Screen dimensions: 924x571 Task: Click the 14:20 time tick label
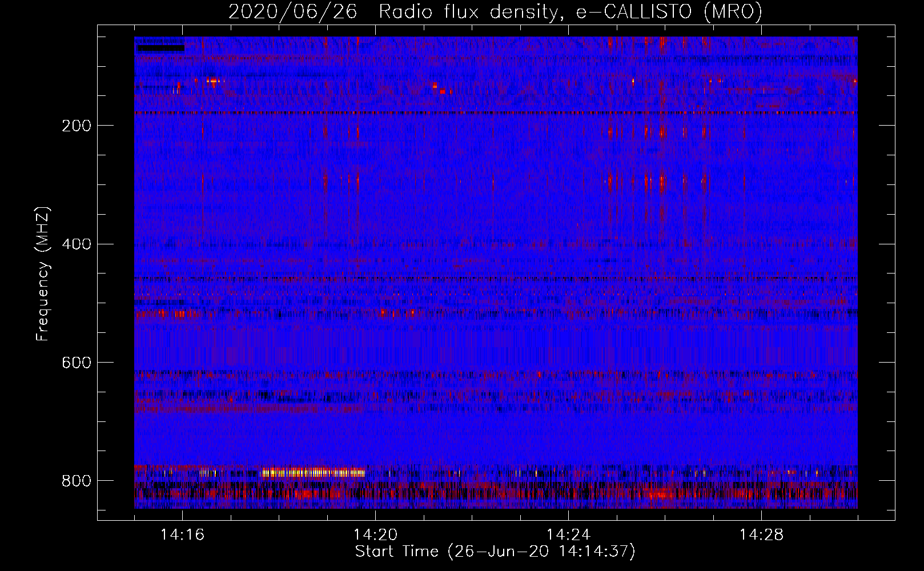pos(375,535)
